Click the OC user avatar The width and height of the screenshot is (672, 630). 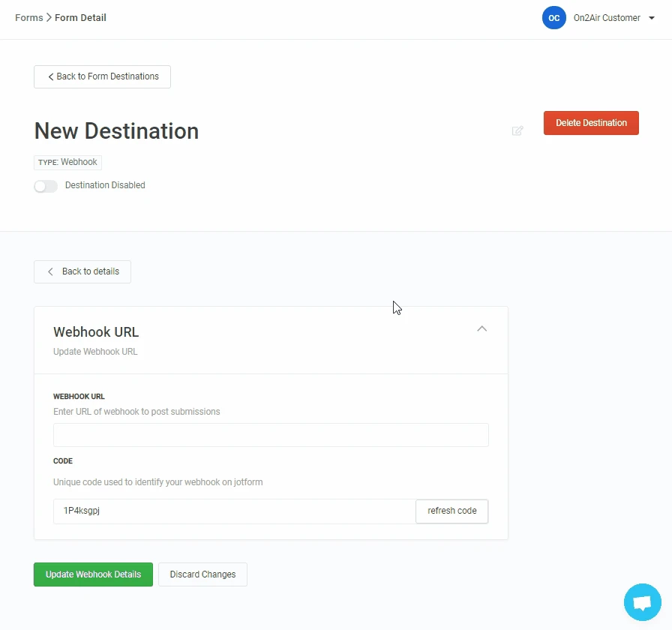(553, 18)
